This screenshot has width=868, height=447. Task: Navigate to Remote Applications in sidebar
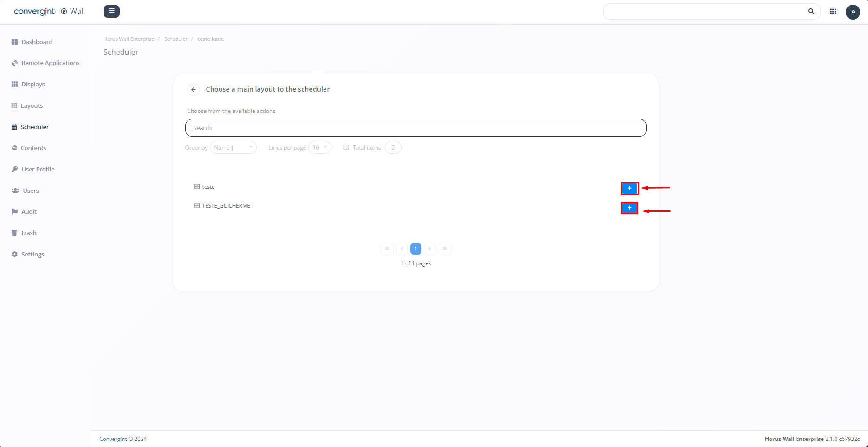tap(50, 63)
